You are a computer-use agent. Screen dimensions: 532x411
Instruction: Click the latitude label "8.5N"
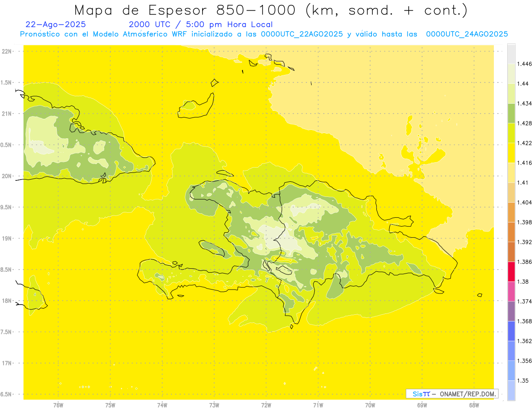coord(7,270)
